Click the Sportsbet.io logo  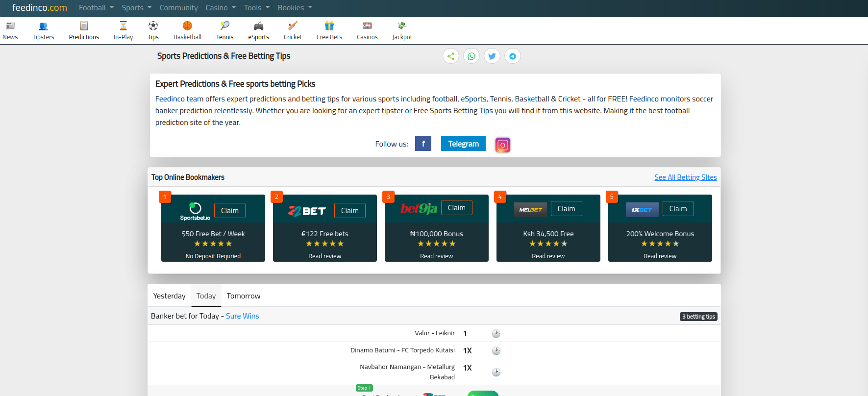coord(195,211)
